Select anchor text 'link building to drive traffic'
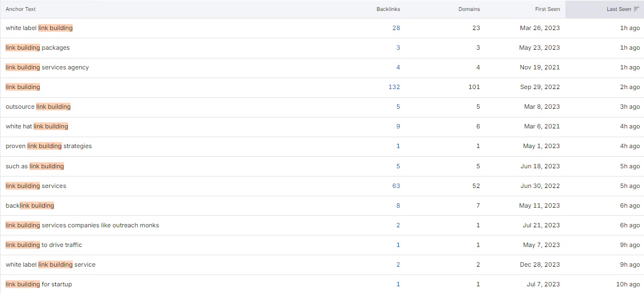This screenshot has width=644, height=294. pyautogui.click(x=44, y=245)
